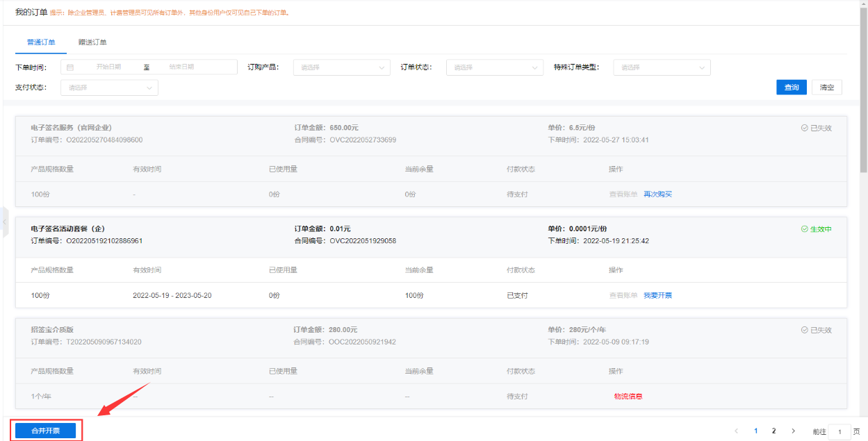
Task: Click order time 2022-05-19 21:25:42
Action: point(616,241)
